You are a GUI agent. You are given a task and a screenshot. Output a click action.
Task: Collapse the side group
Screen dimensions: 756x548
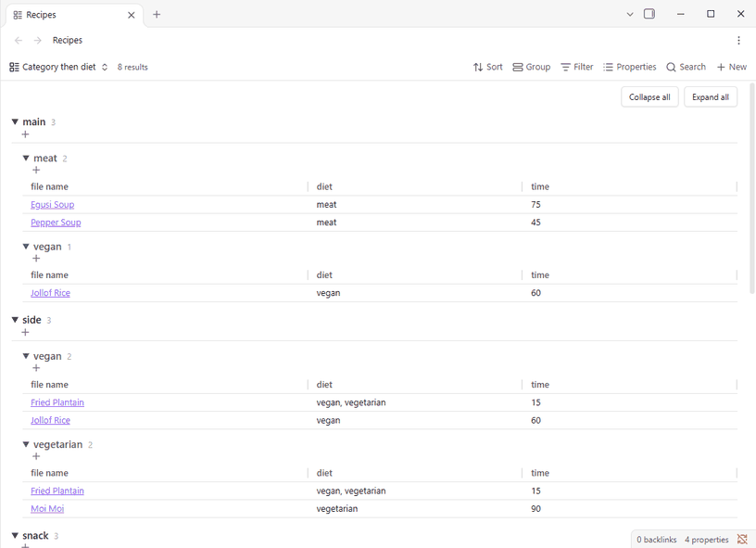pos(15,320)
